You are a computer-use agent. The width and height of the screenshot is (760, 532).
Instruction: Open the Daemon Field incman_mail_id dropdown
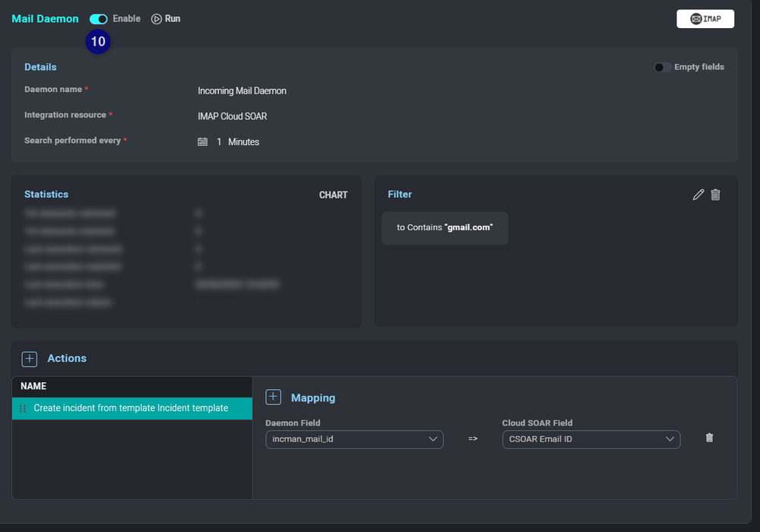tap(353, 439)
